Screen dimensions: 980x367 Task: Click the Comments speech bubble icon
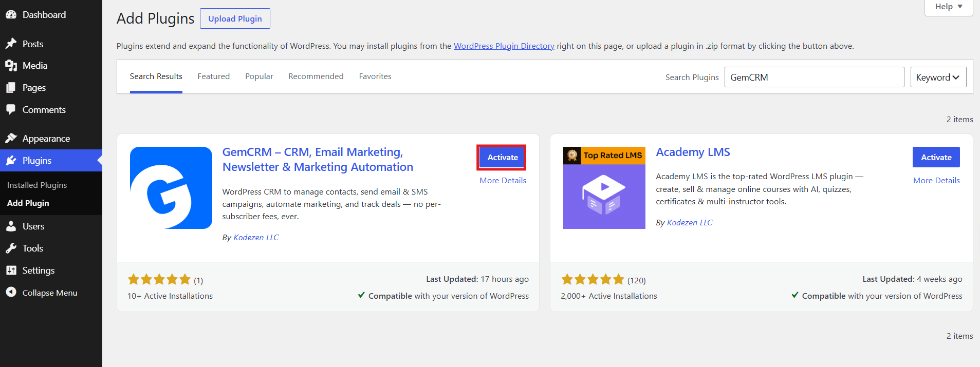pyautogui.click(x=11, y=110)
